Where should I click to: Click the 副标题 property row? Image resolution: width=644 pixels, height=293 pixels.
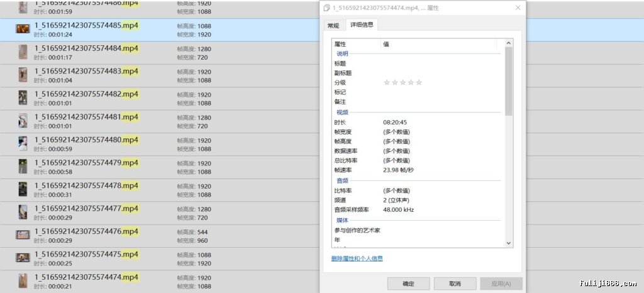tap(418, 73)
